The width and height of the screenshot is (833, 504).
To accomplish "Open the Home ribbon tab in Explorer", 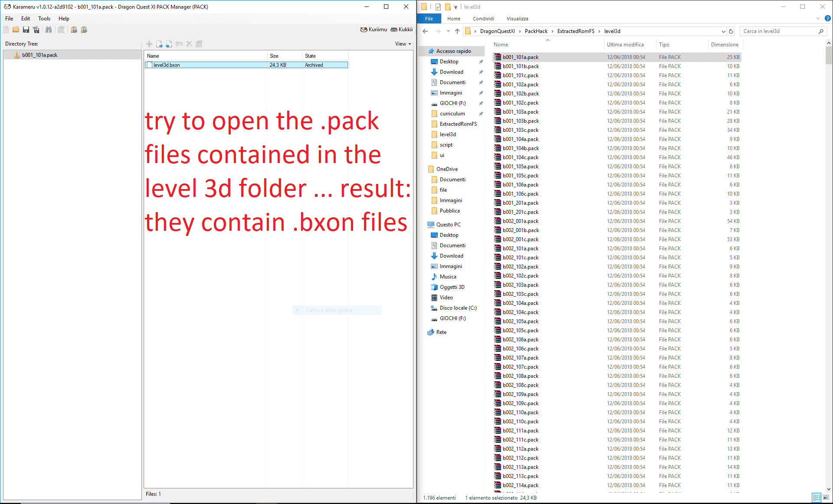I will point(454,19).
